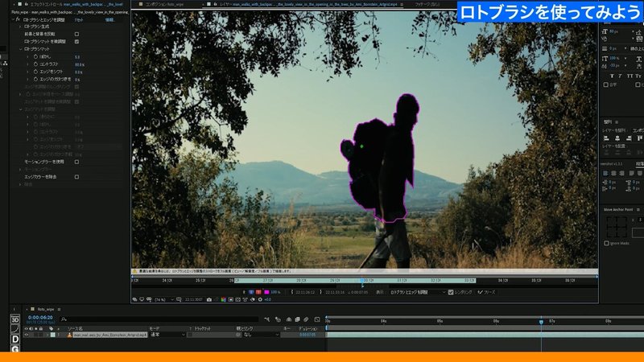Click the blue alpha view icon in Layer panel
Viewport: 644px width, 362px height.
251,292
